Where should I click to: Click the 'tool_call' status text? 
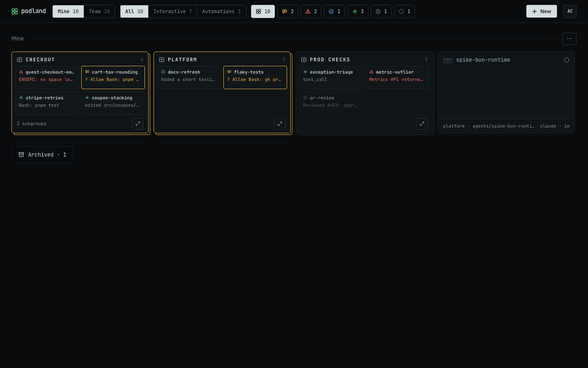tap(315, 80)
